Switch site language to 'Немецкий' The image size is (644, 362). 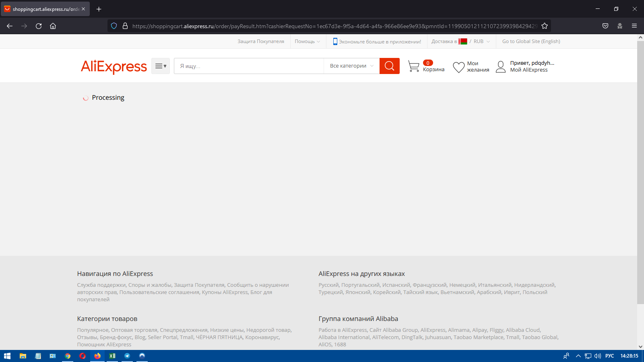[x=462, y=285]
